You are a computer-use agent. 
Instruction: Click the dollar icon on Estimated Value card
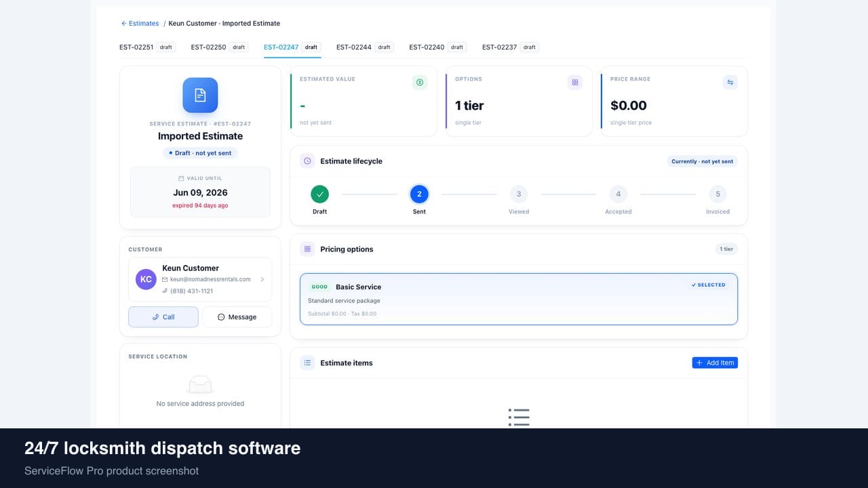(420, 83)
